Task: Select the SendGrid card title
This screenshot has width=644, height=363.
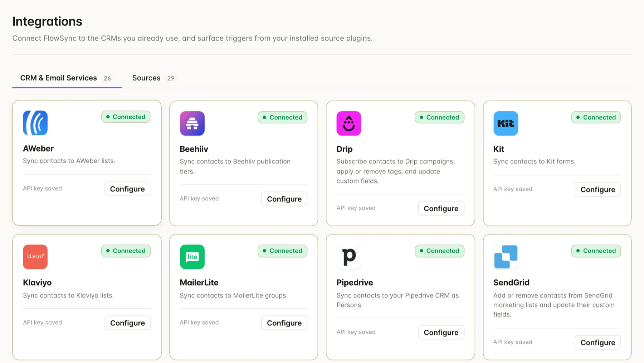Action: (511, 283)
